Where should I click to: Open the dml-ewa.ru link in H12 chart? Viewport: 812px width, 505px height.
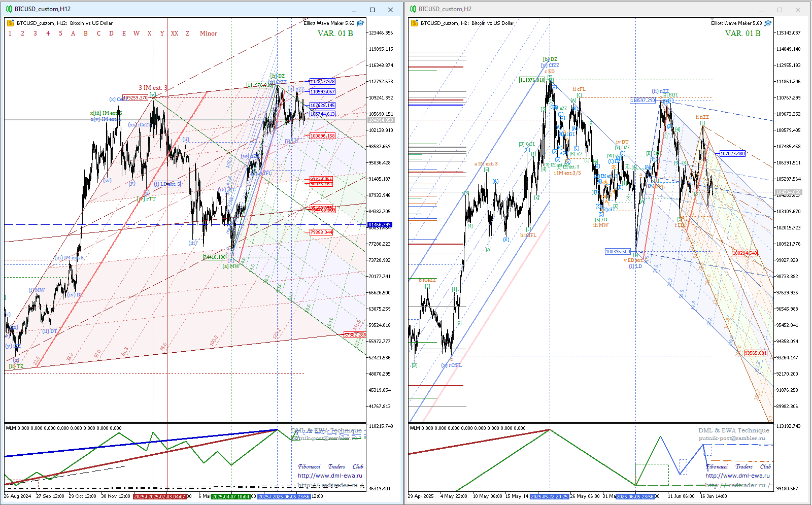click(330, 476)
